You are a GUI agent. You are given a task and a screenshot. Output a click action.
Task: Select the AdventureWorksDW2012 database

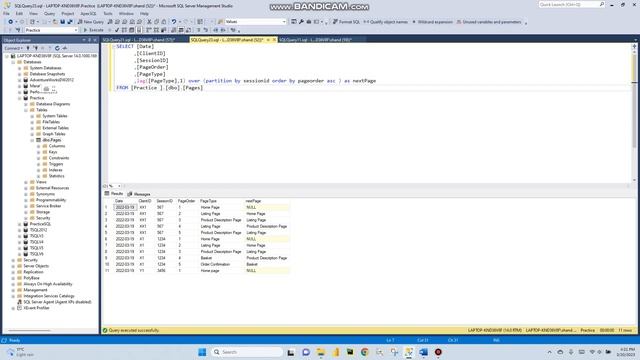tap(51, 80)
